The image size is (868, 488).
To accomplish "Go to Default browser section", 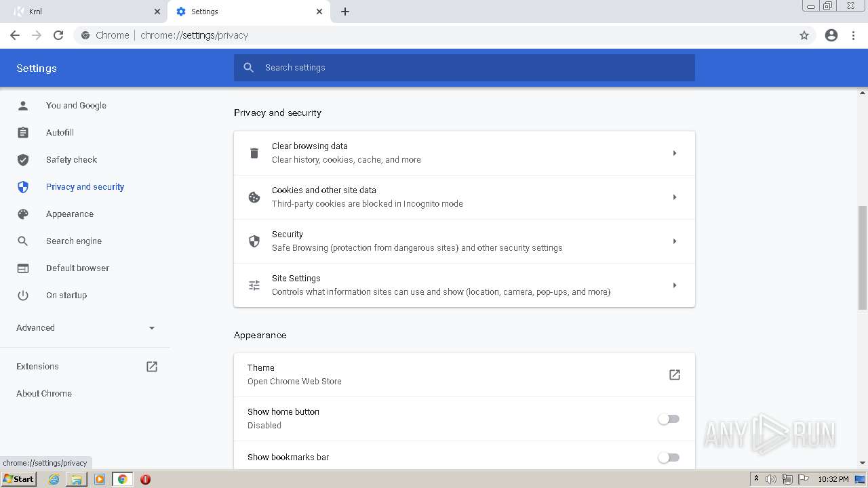I will coord(77,268).
